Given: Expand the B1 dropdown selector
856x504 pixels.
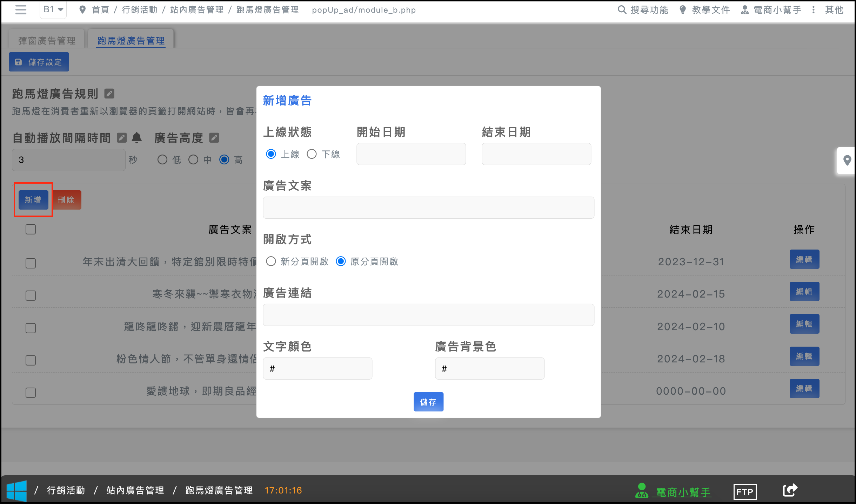Looking at the screenshot, I should point(53,9).
